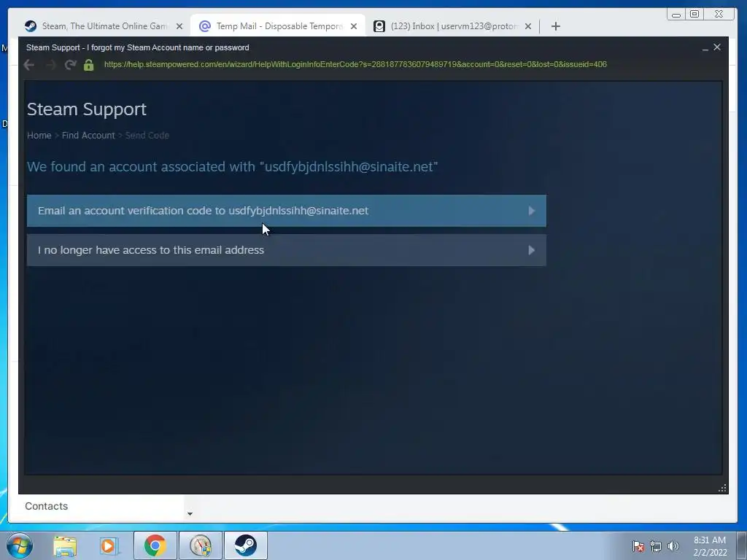Image resolution: width=747 pixels, height=560 pixels.
Task: Close the Steam Support window
Action: coord(717,47)
